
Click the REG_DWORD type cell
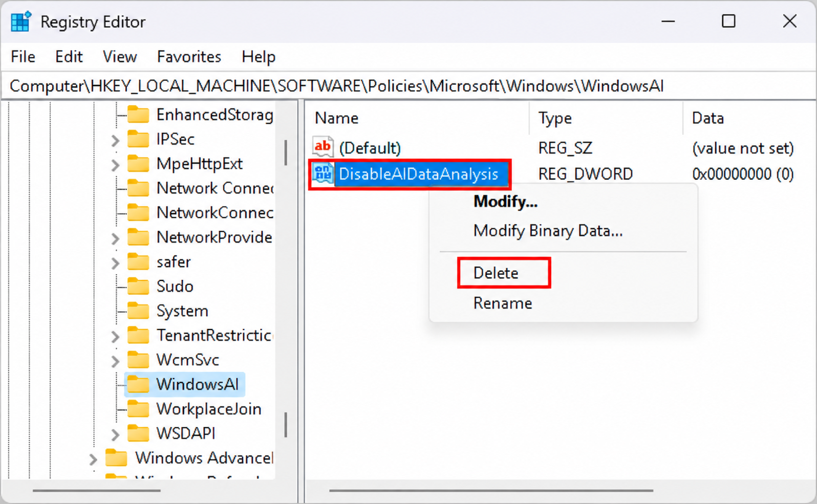click(586, 174)
